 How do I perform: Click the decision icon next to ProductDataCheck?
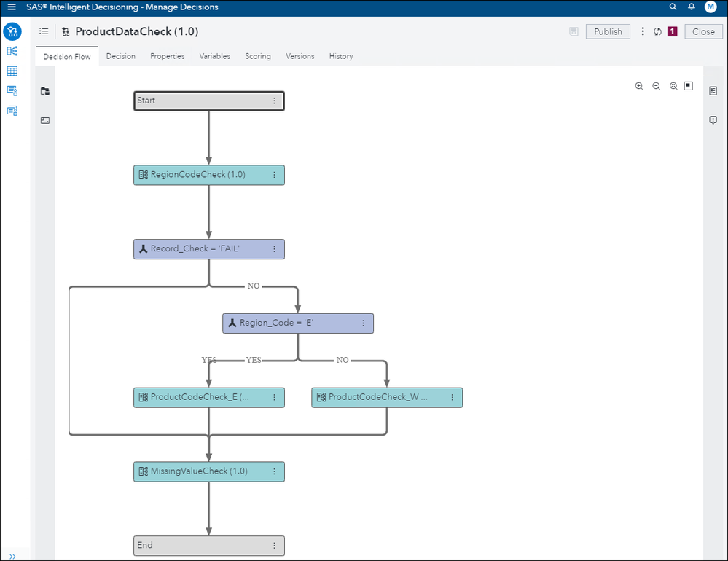coord(66,31)
